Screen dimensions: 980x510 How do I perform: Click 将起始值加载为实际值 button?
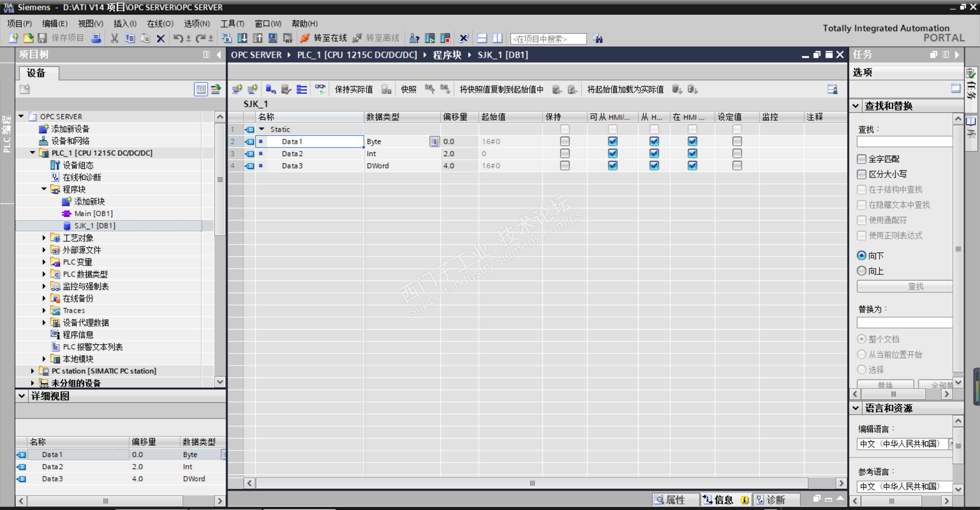click(625, 89)
